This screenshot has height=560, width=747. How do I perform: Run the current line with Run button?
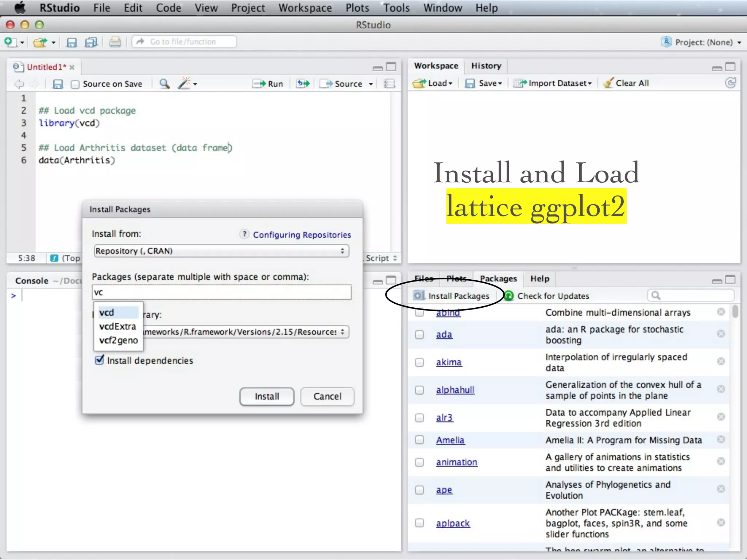(x=268, y=84)
